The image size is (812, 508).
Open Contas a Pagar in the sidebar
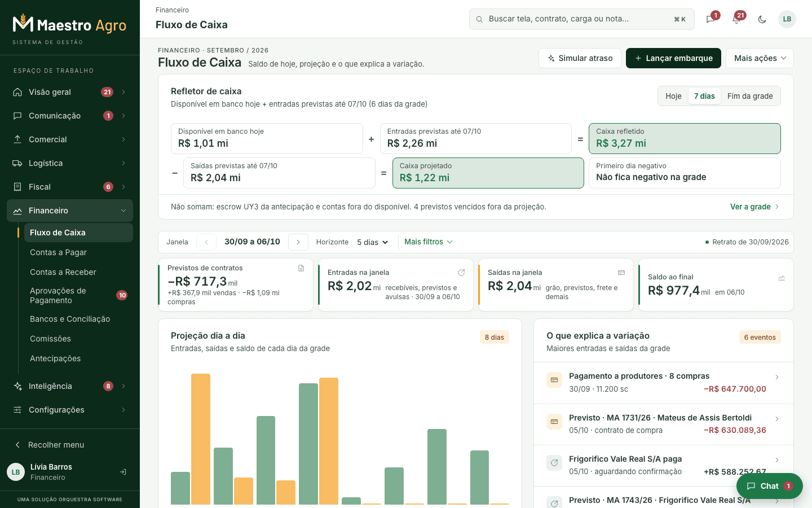pyautogui.click(x=78, y=252)
